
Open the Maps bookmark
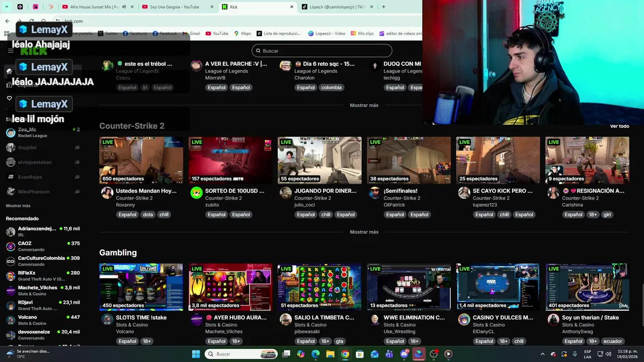coord(242,34)
